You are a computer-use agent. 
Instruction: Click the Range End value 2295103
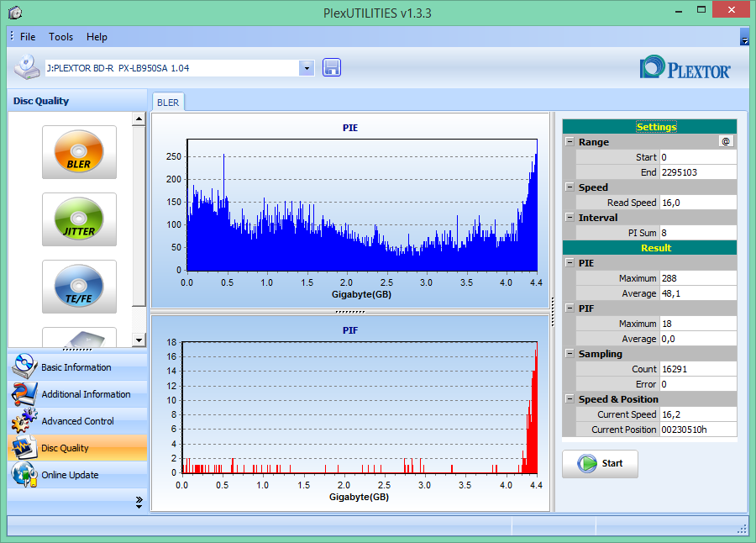pos(698,172)
